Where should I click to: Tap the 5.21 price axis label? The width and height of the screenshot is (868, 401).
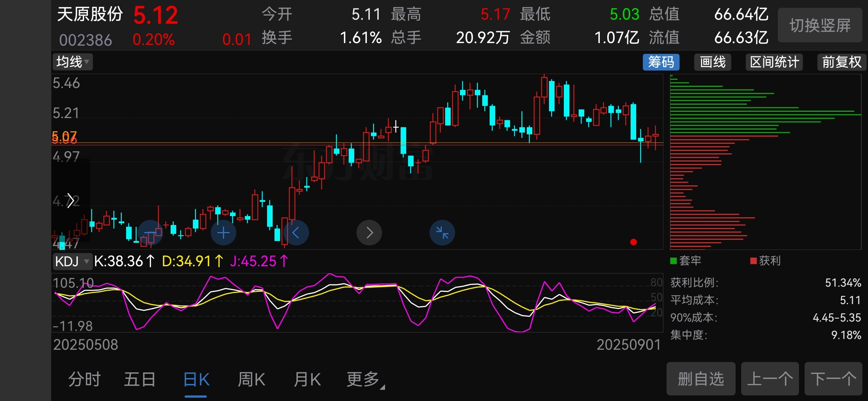pyautogui.click(x=66, y=113)
